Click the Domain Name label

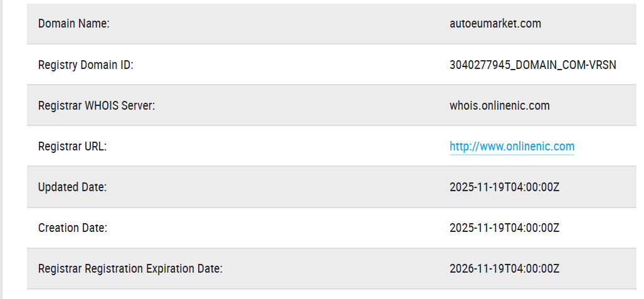(74, 24)
